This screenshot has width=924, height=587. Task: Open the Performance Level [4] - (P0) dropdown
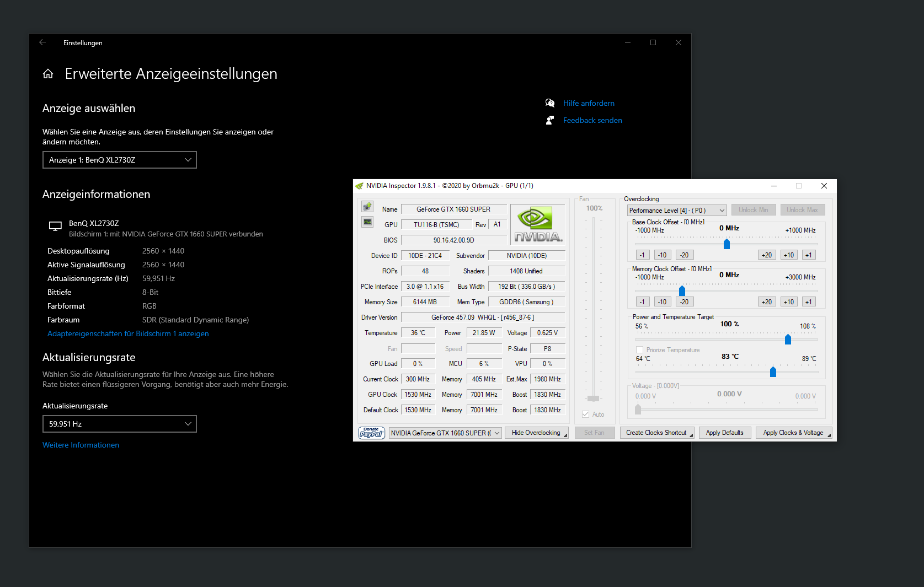coord(677,211)
